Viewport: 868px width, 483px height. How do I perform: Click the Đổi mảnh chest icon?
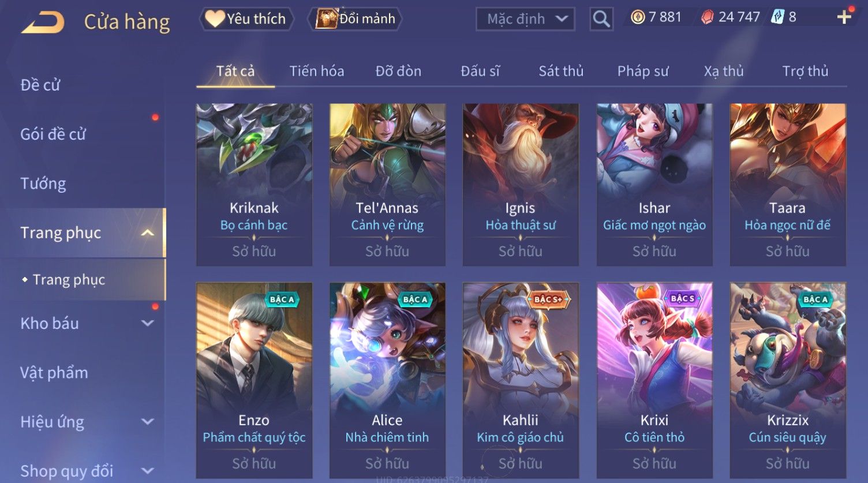[326, 19]
